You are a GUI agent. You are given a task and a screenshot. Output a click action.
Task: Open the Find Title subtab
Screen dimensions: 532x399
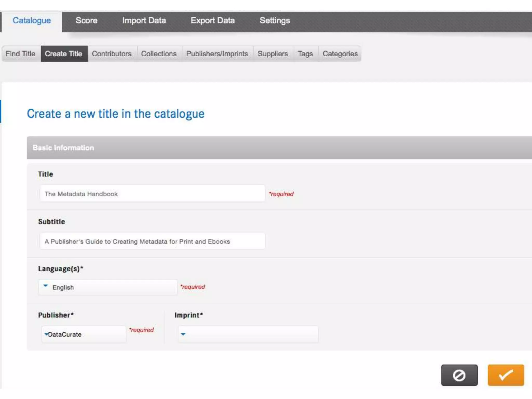[21, 54]
